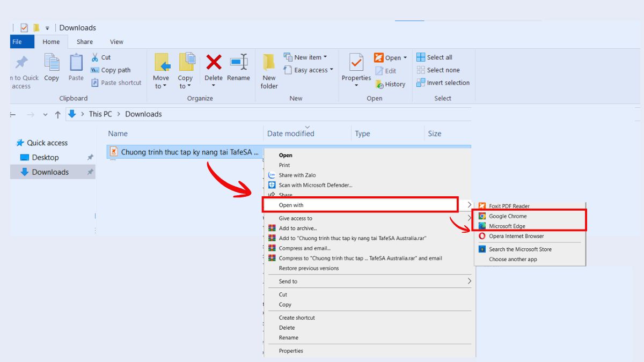Image resolution: width=644 pixels, height=362 pixels.
Task: Sort by the Type column header
Action: point(362,134)
